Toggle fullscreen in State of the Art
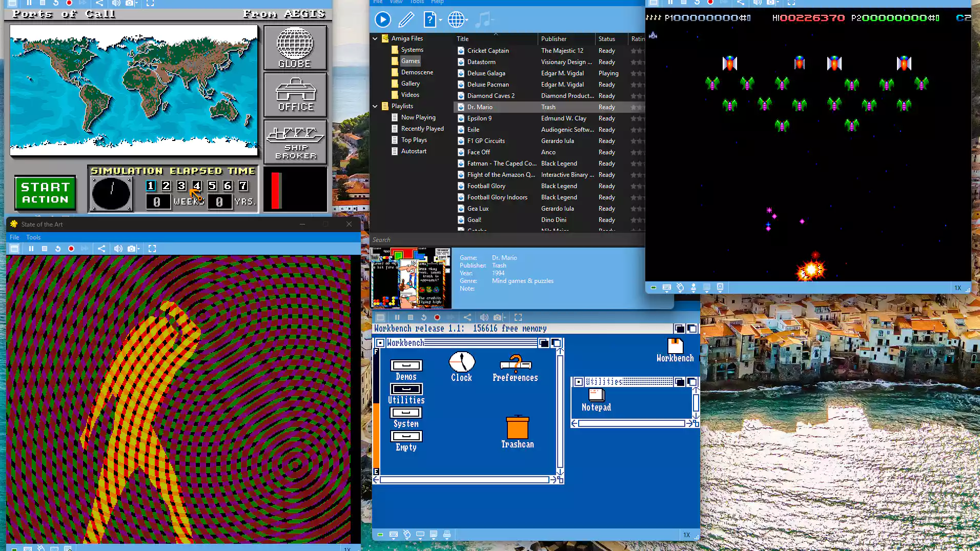 click(x=152, y=249)
